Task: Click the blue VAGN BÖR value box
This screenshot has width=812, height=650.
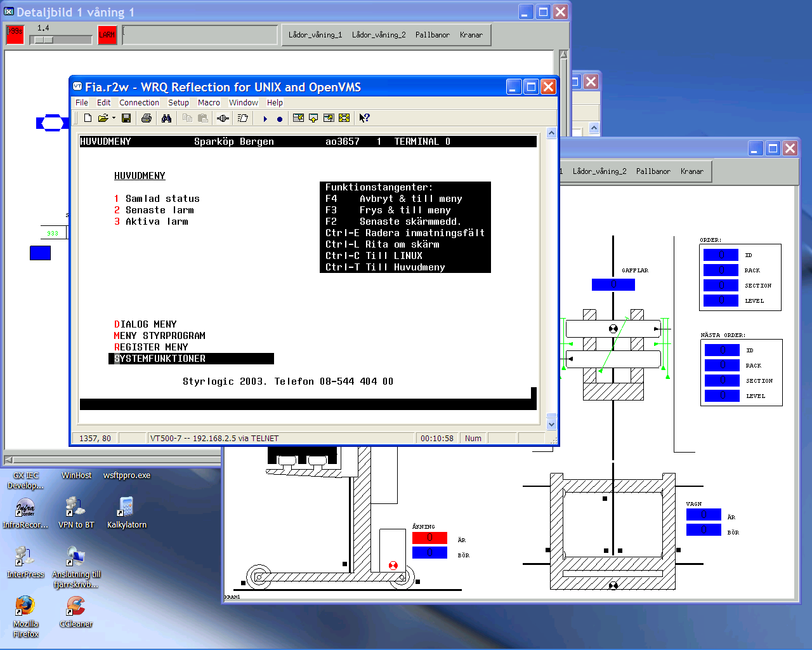Action: pos(704,529)
